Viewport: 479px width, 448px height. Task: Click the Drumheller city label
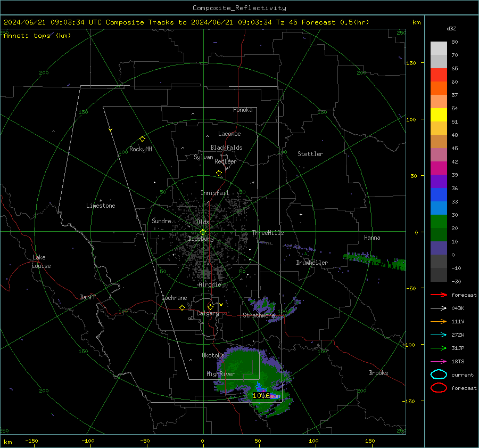[312, 263]
